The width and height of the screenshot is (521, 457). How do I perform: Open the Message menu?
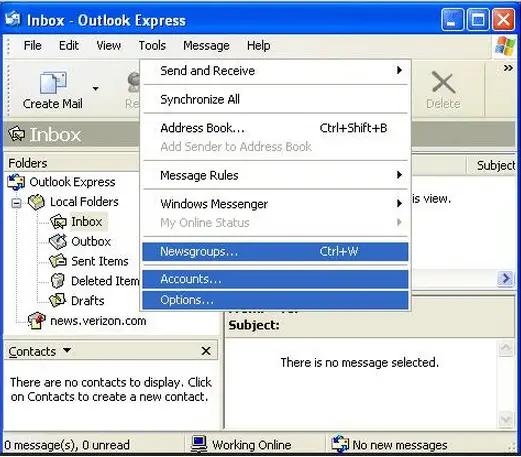tap(206, 46)
